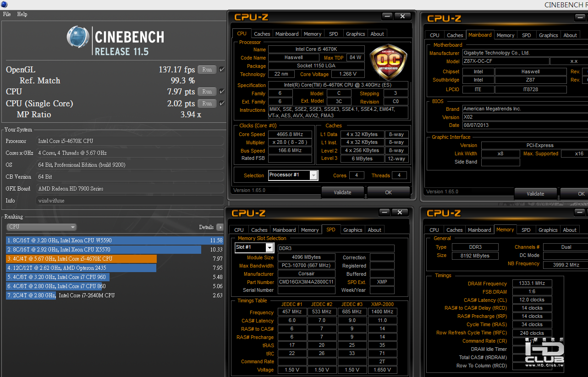The height and width of the screenshot is (377, 588).
Task: Click the DRAM Frequency value 1333.1 MHz
Action: tap(532, 284)
